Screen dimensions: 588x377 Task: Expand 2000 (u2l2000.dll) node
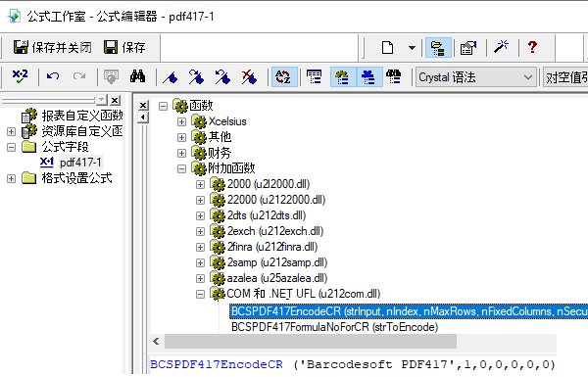[200, 184]
